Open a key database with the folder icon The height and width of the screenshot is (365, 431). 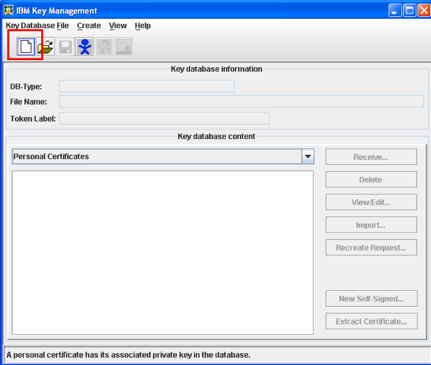[46, 47]
